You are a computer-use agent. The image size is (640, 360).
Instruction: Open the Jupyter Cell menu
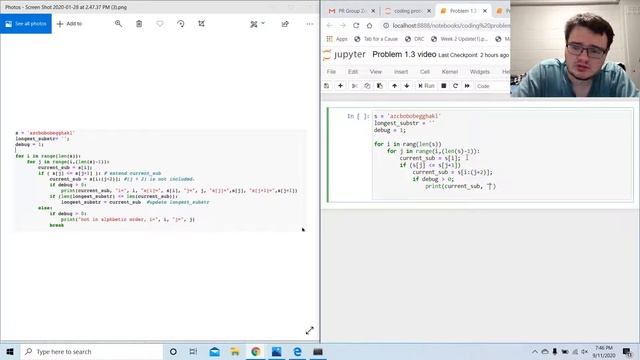pos(424,72)
